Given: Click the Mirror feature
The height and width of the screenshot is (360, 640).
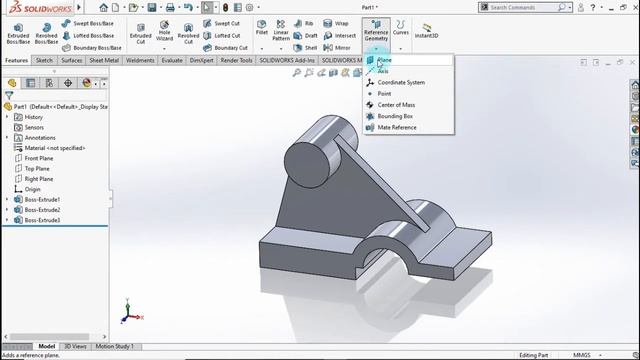Looking at the screenshot, I should 337,48.
